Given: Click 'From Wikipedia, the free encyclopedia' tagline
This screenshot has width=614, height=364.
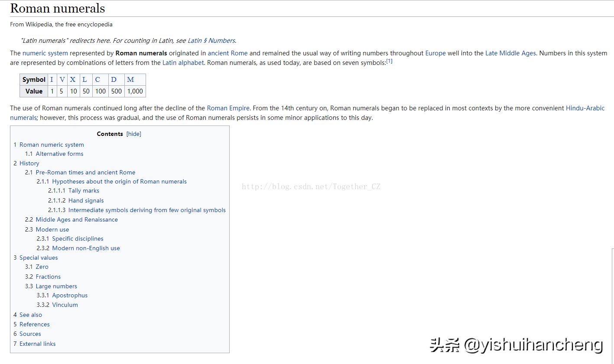Looking at the screenshot, I should click(61, 24).
